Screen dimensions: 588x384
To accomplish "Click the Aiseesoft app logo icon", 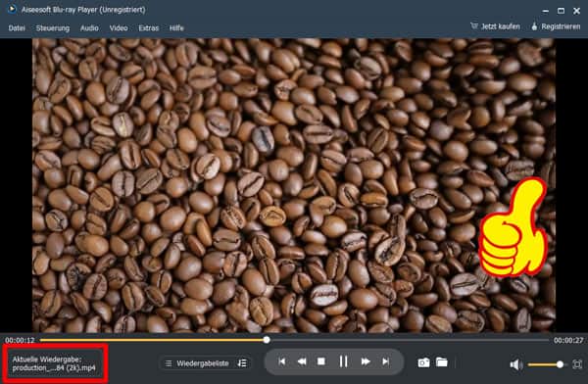I will point(12,9).
